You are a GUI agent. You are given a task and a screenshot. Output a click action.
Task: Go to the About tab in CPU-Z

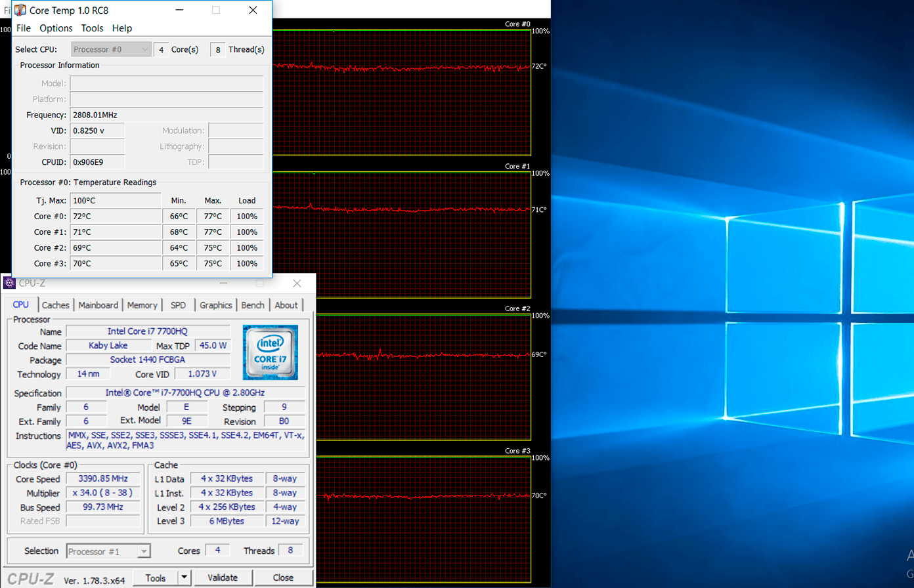286,305
